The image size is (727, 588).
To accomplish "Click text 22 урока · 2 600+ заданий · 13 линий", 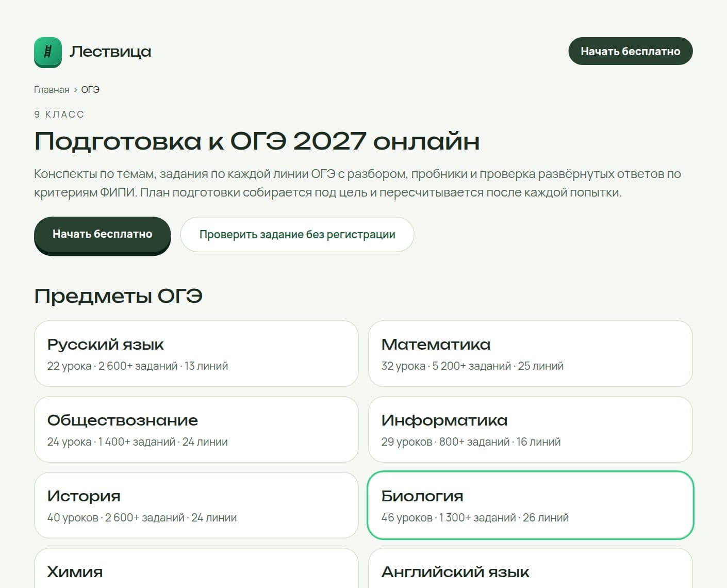I will pos(137,366).
